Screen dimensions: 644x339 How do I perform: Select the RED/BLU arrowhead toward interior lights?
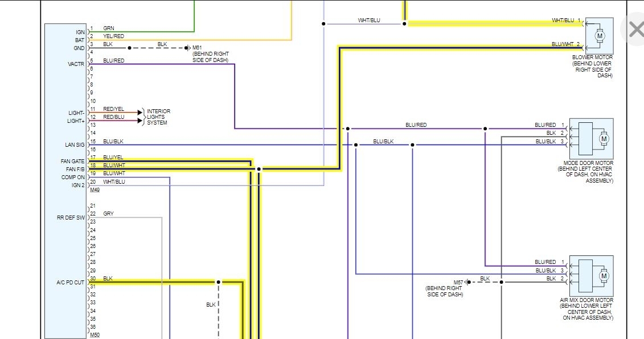point(140,121)
